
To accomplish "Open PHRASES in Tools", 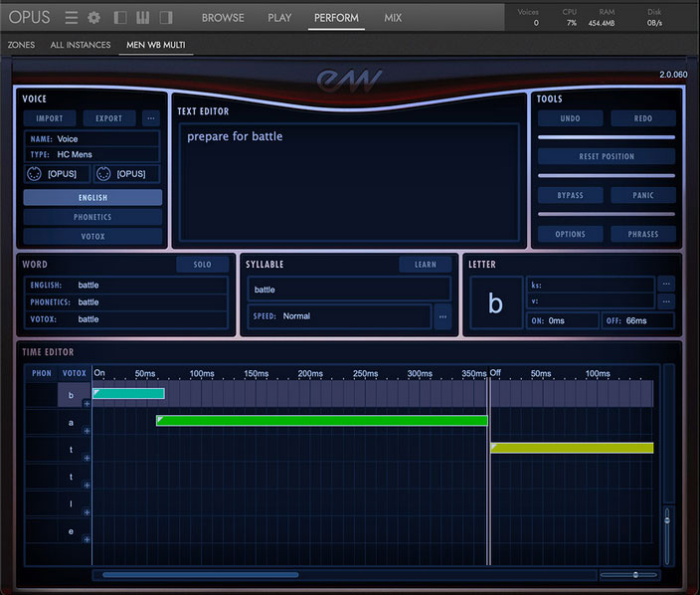I will (643, 234).
